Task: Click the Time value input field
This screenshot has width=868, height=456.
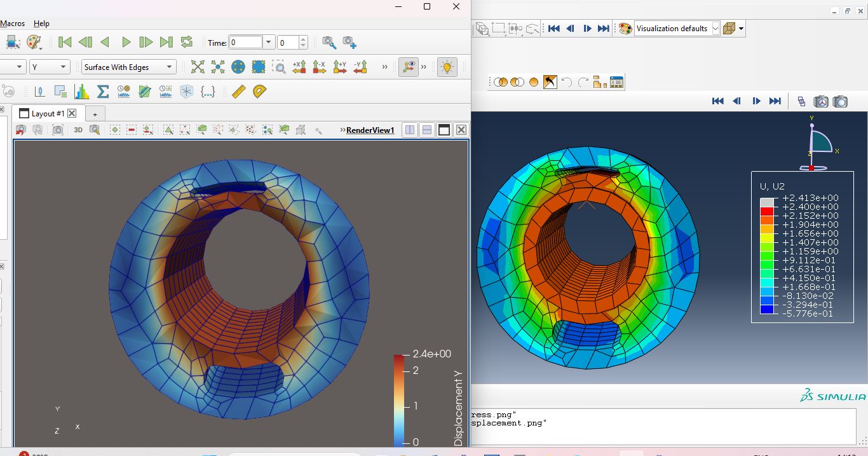Action: (x=246, y=43)
